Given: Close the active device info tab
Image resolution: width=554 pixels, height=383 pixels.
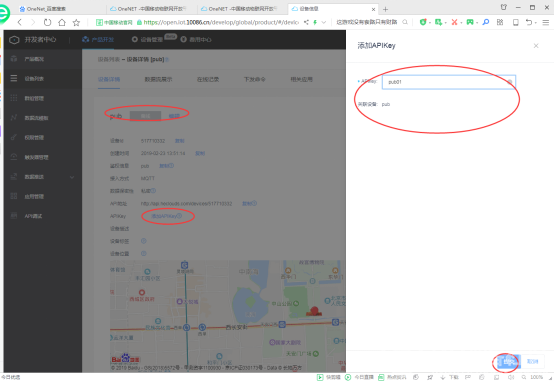Looking at the screenshot, I should [373, 9].
